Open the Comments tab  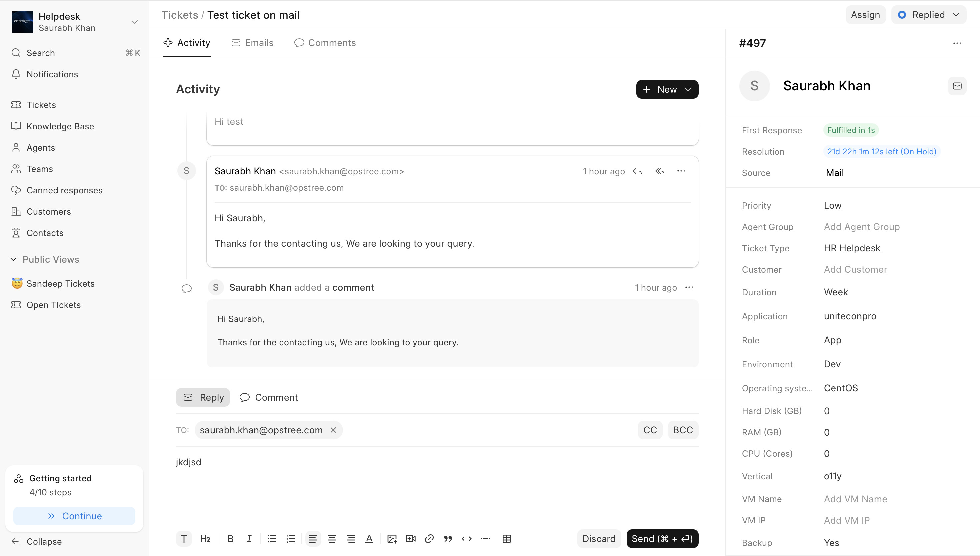coord(325,43)
